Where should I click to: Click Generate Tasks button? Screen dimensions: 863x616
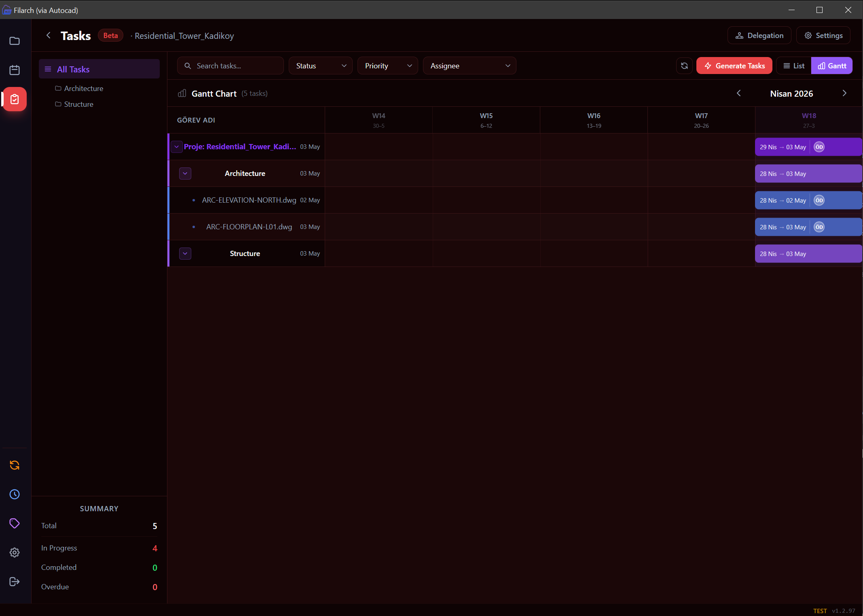coord(734,66)
